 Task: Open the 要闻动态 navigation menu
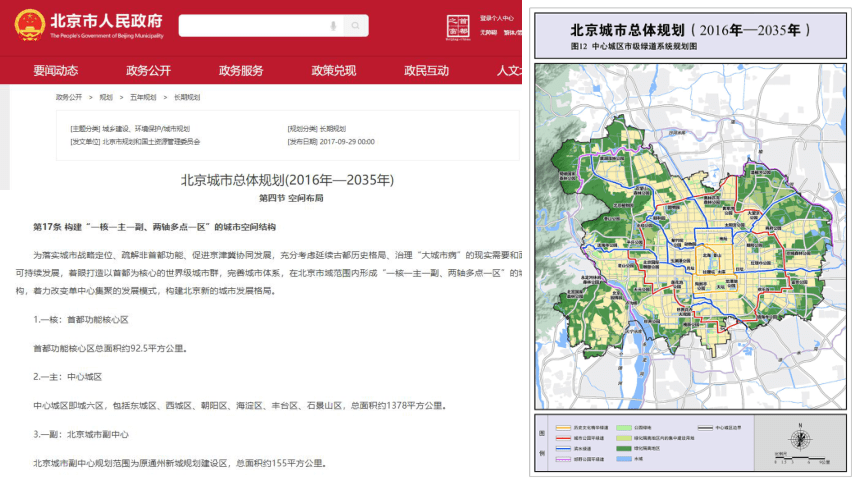55,70
